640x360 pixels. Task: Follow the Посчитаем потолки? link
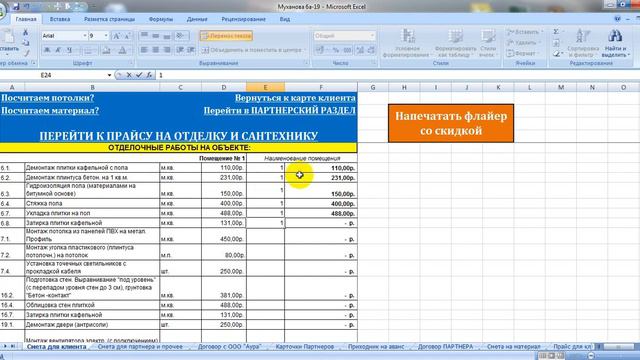pos(47,98)
